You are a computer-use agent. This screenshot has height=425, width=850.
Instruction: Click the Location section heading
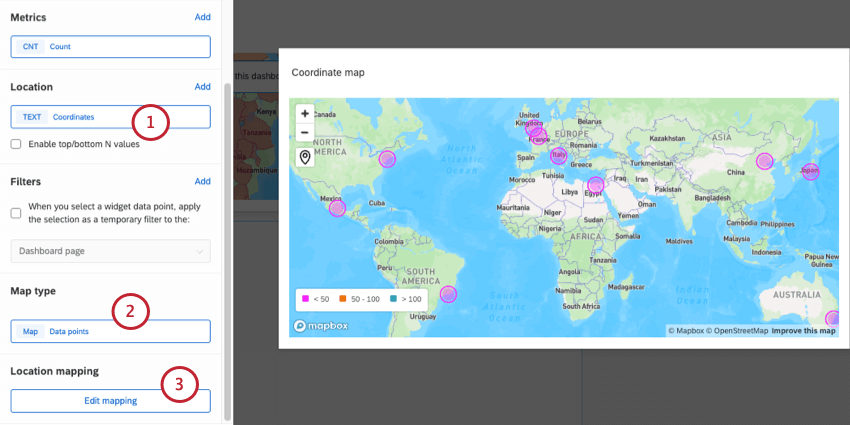pyautogui.click(x=31, y=87)
